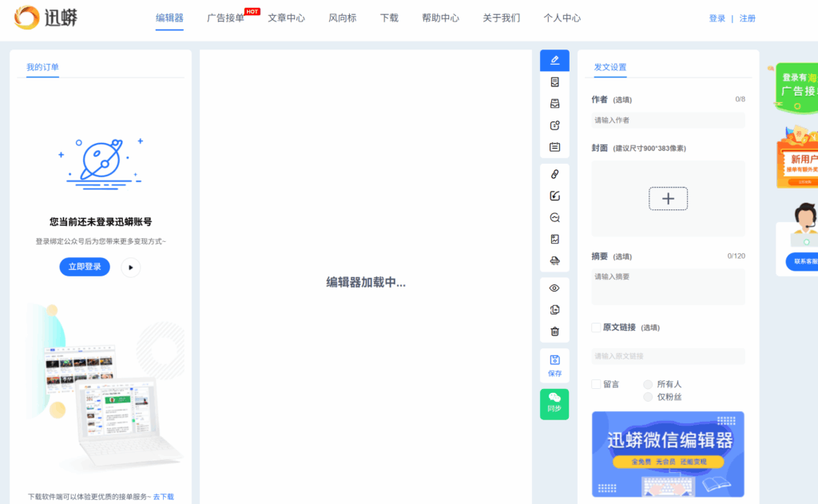Click the 摘要 text area

[x=669, y=287]
